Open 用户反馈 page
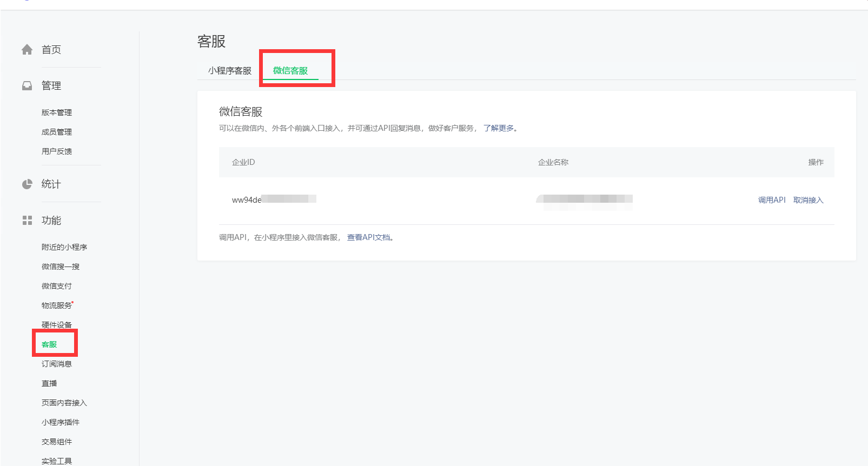The image size is (868, 466). point(57,151)
